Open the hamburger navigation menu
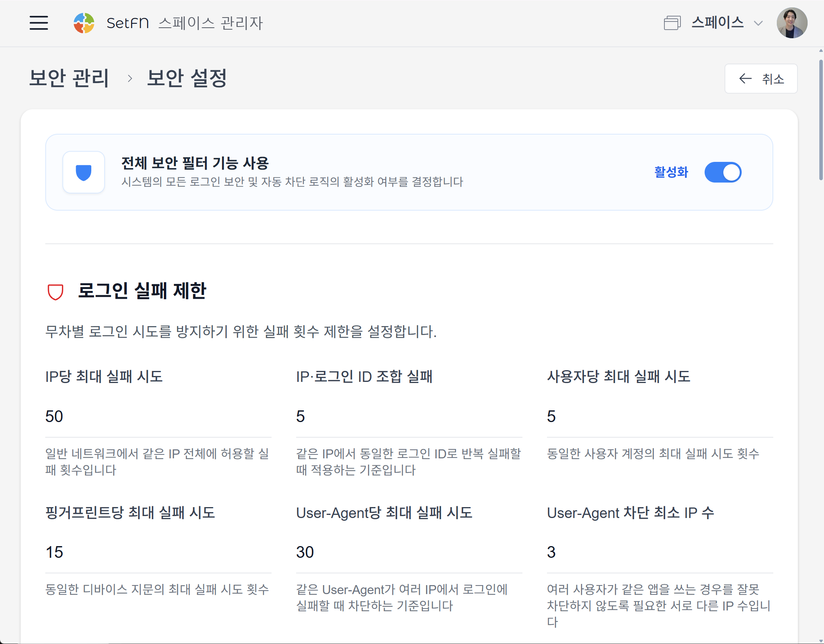The height and width of the screenshot is (644, 824). pos(39,23)
